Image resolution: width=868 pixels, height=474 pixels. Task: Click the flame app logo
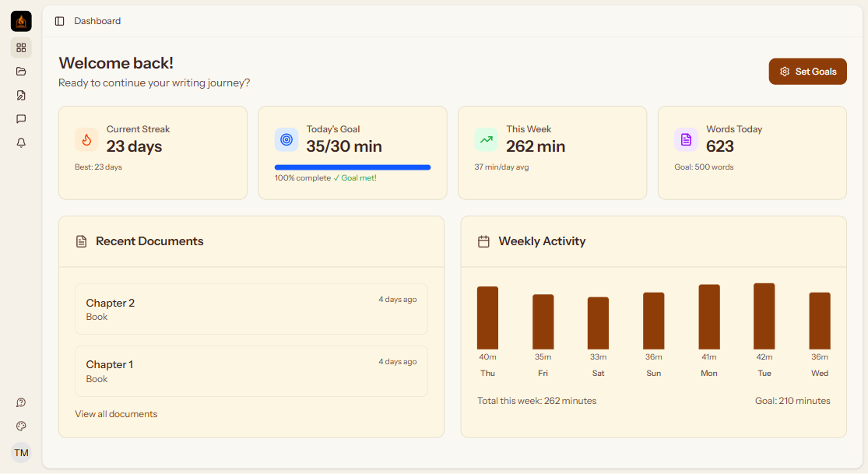coord(20,21)
